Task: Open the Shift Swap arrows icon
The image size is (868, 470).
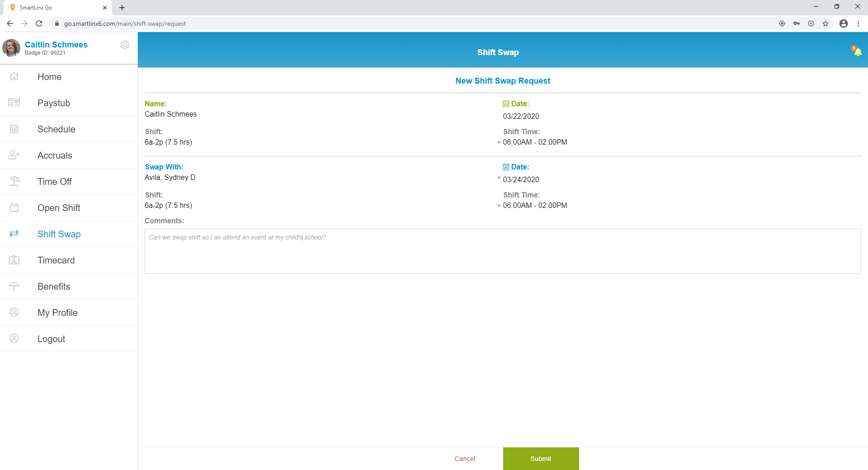Action: click(14, 234)
